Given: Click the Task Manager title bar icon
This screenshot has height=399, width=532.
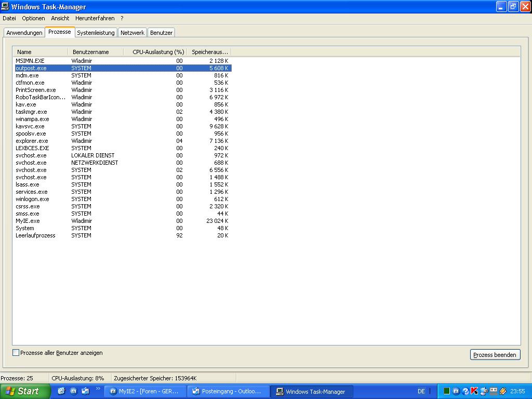Looking at the screenshot, I should click(5, 6).
